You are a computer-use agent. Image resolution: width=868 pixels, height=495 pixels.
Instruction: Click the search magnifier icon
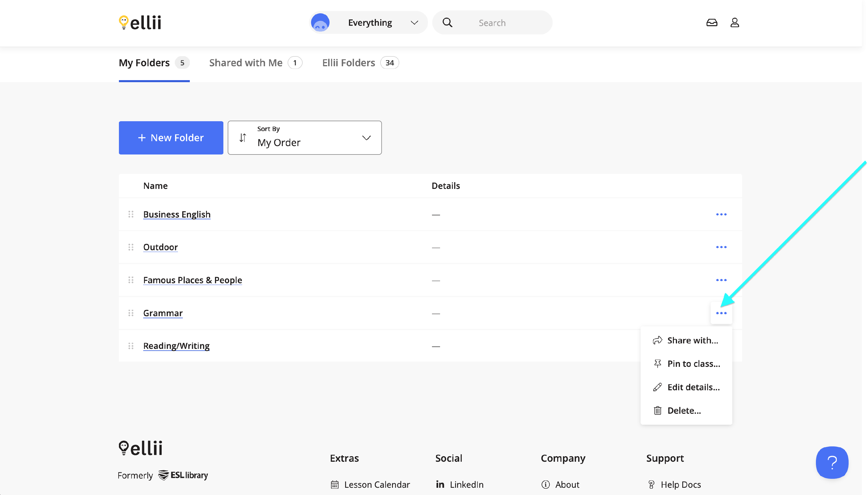447,23
